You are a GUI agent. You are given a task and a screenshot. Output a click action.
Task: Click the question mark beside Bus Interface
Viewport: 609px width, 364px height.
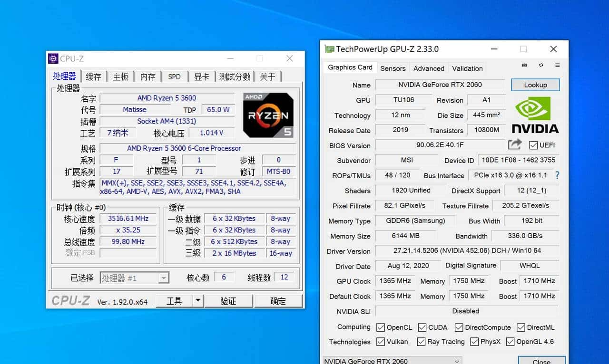pyautogui.click(x=557, y=175)
